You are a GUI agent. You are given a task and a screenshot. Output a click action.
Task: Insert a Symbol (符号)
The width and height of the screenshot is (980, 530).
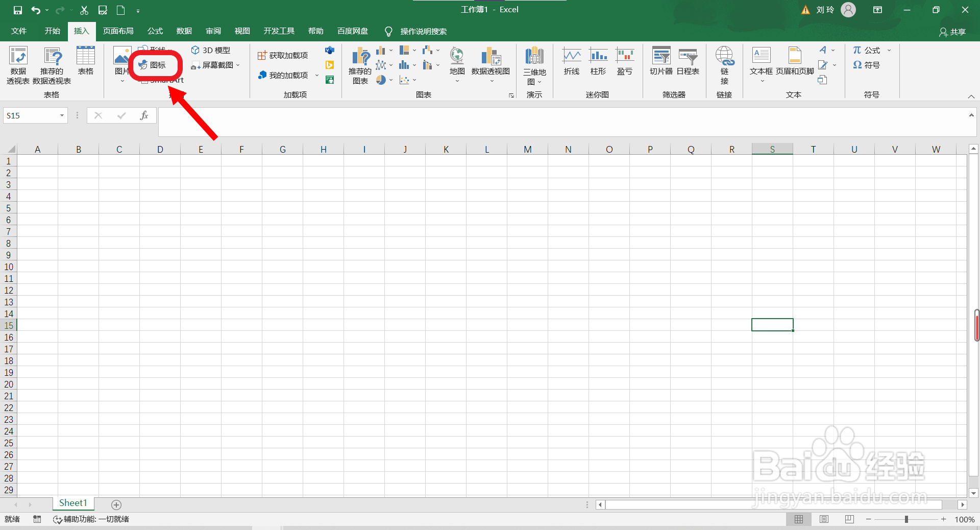[867, 65]
